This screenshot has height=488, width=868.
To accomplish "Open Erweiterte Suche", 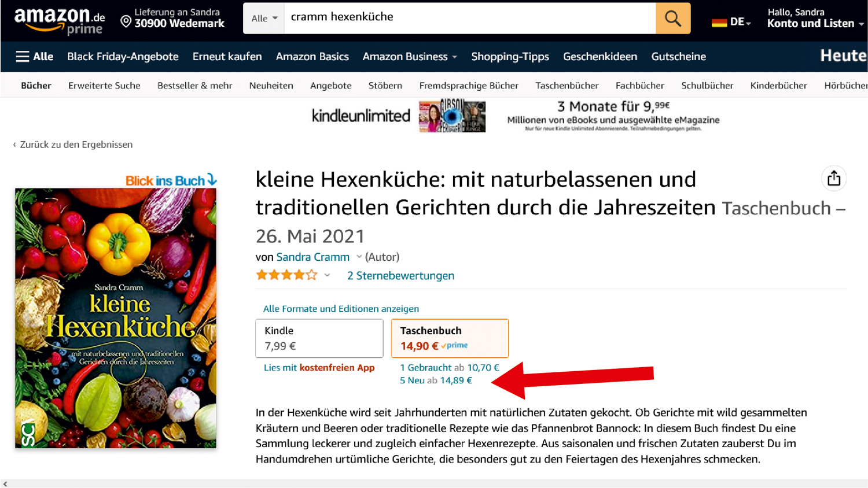I will coord(104,86).
